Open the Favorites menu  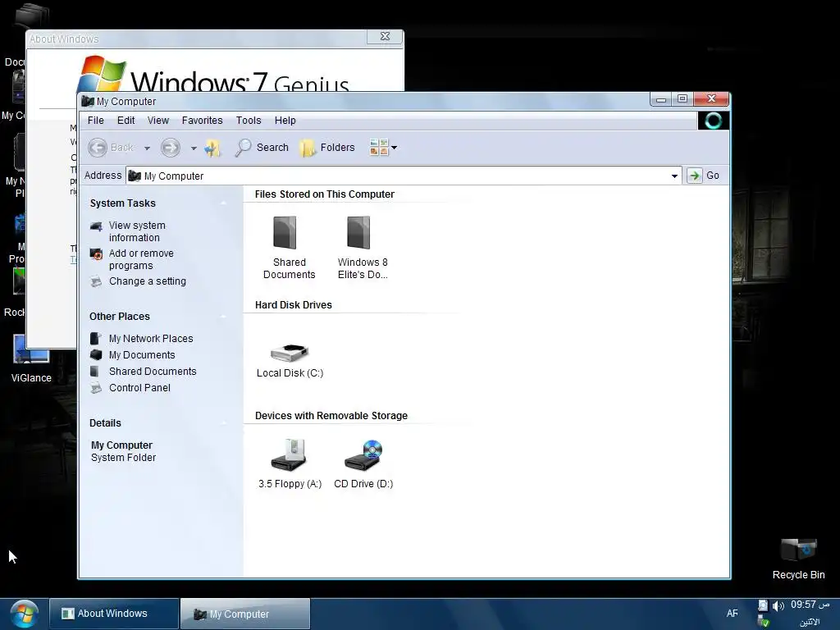coord(202,121)
